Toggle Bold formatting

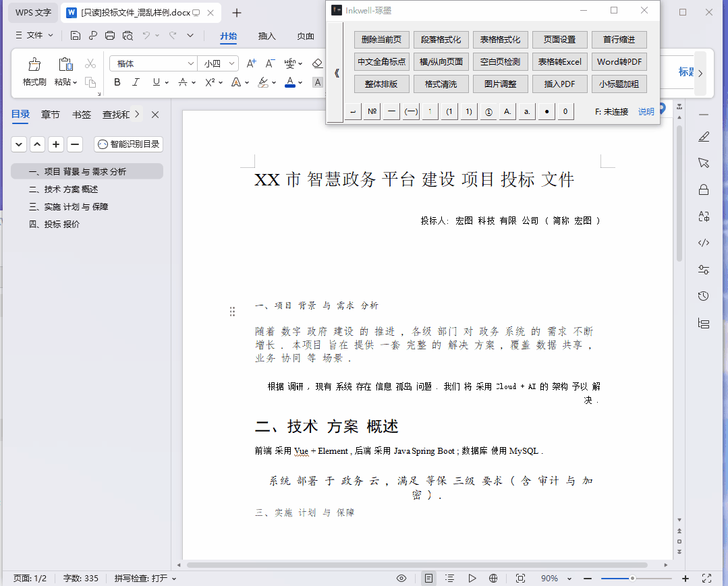(x=117, y=82)
